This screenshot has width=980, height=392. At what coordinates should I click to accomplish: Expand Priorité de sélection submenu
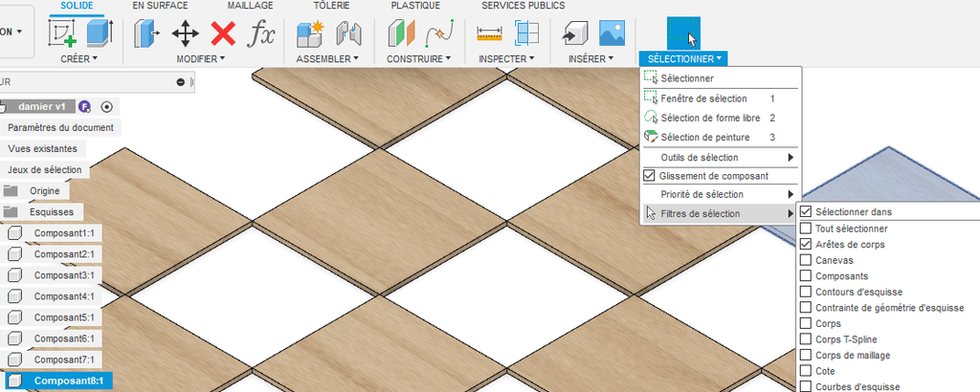click(720, 195)
